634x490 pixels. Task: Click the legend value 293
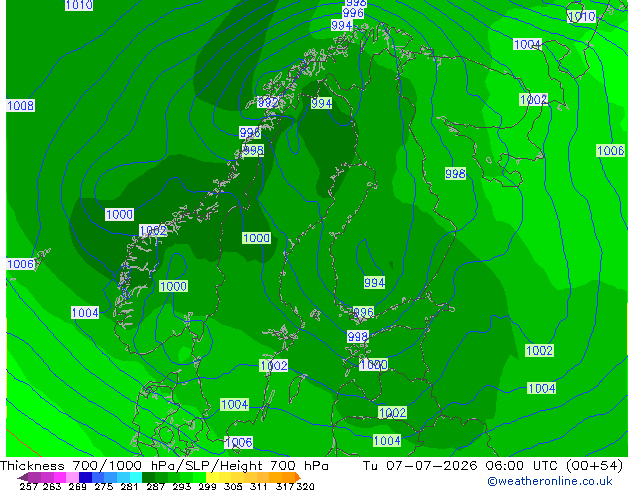click(x=182, y=486)
